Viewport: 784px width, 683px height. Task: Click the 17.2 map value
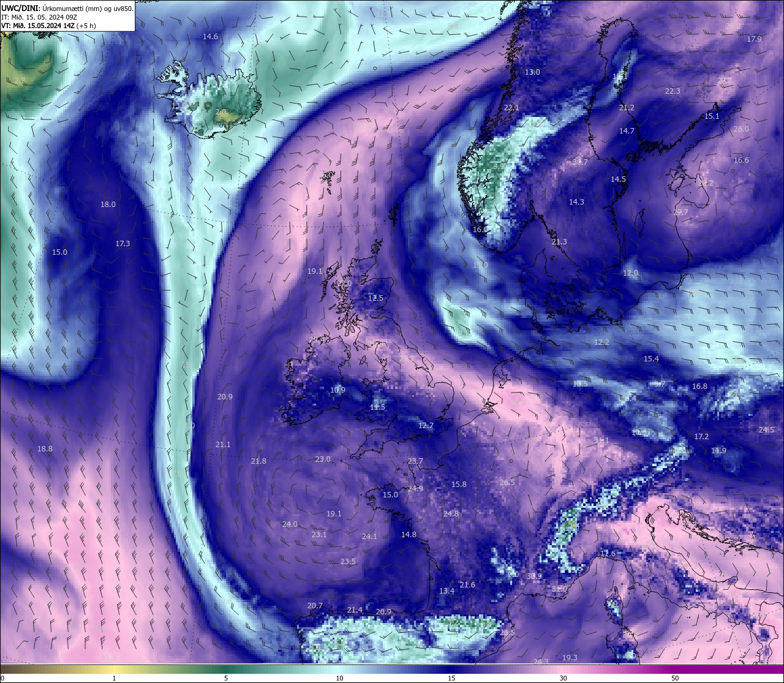(701, 437)
